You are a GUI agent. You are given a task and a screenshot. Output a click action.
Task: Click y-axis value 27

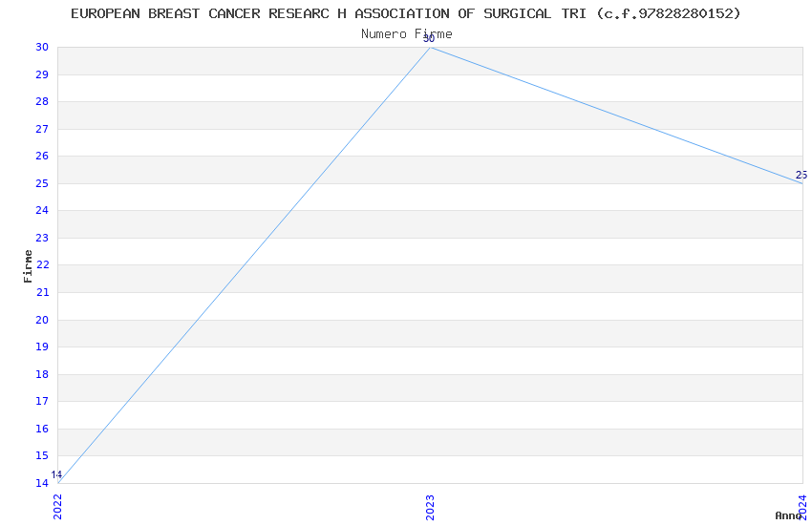pos(42,129)
